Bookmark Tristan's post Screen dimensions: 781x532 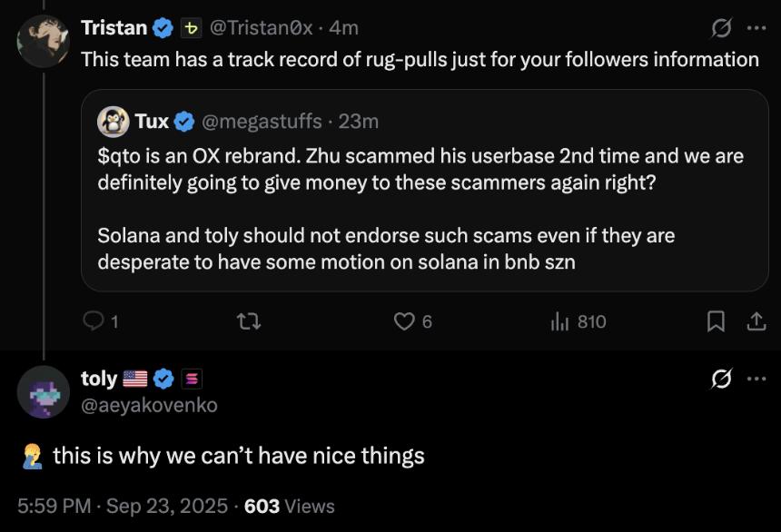(716, 321)
